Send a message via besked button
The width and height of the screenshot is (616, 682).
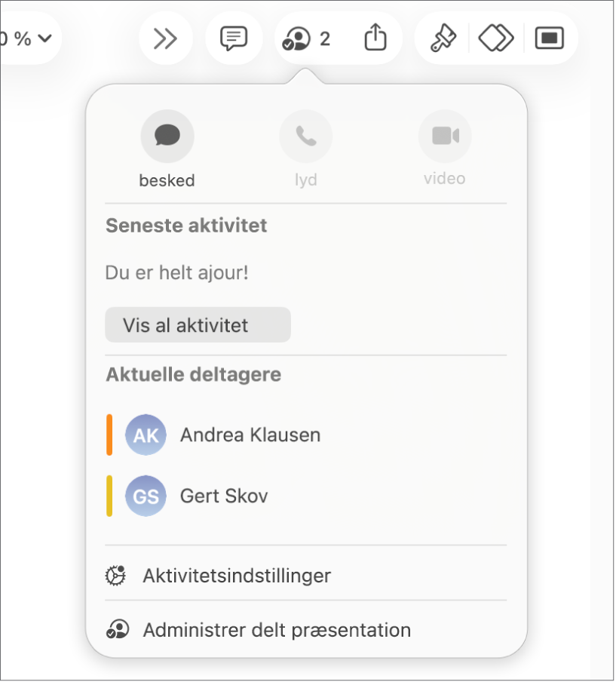pos(167,136)
